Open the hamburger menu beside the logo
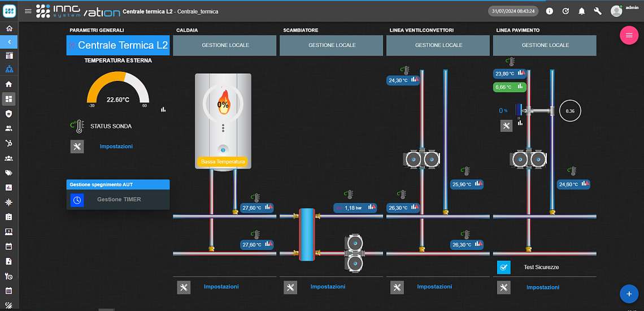 pos(28,11)
